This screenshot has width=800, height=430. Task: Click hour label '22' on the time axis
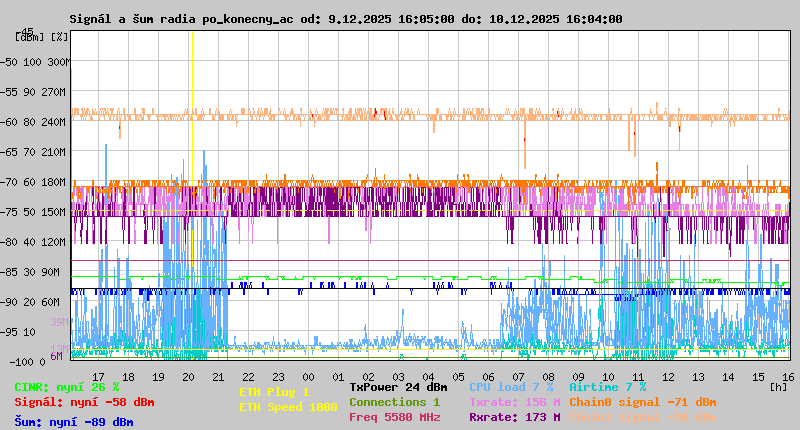[248, 377]
